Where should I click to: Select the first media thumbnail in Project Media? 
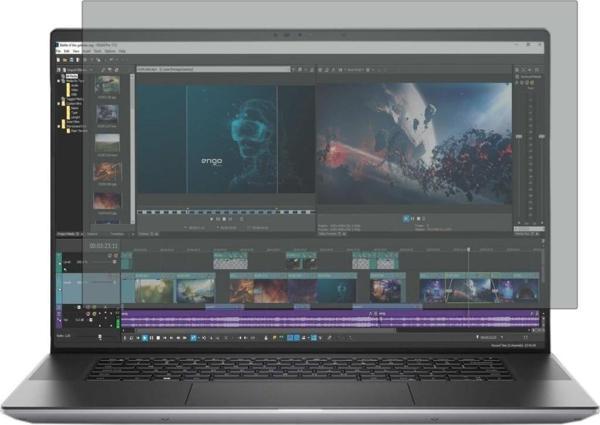(107, 85)
